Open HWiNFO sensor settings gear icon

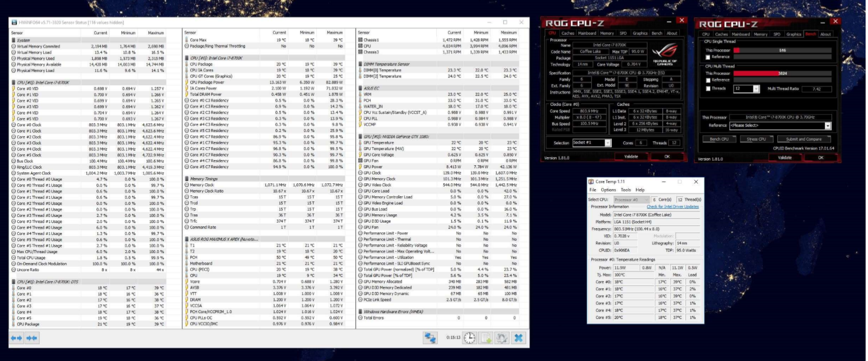tap(502, 338)
